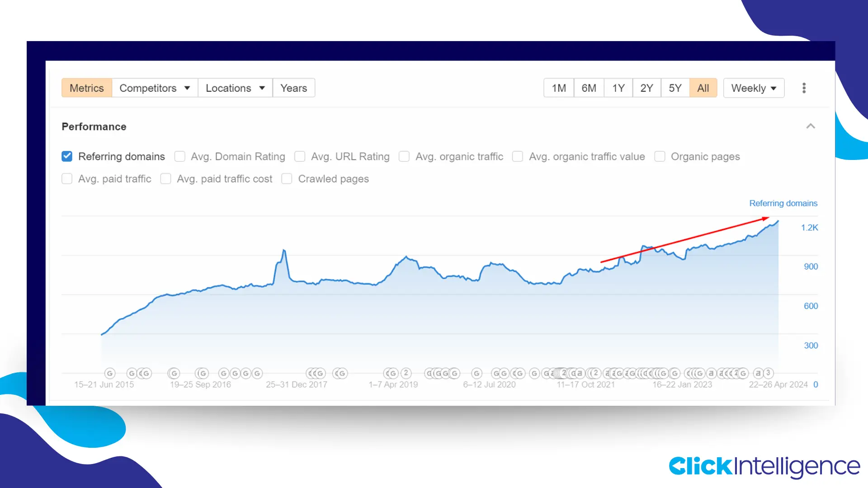Open the Competitors dropdown

tap(154, 88)
